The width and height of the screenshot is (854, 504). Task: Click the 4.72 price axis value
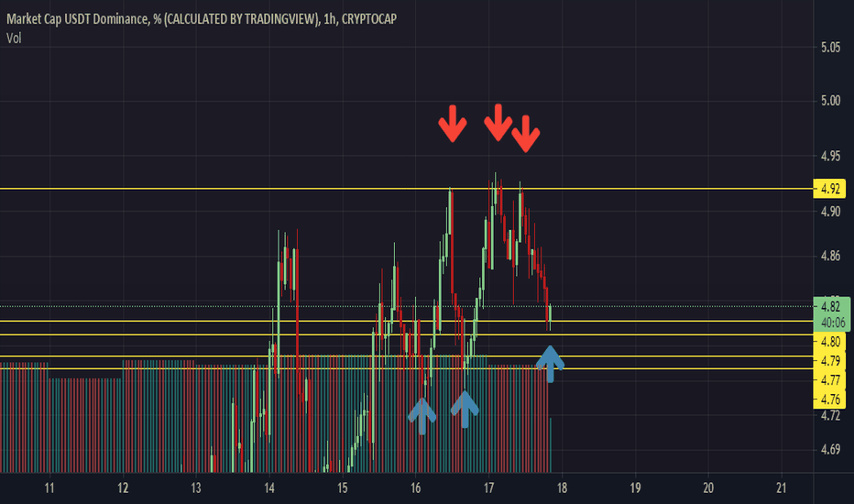pos(830,416)
